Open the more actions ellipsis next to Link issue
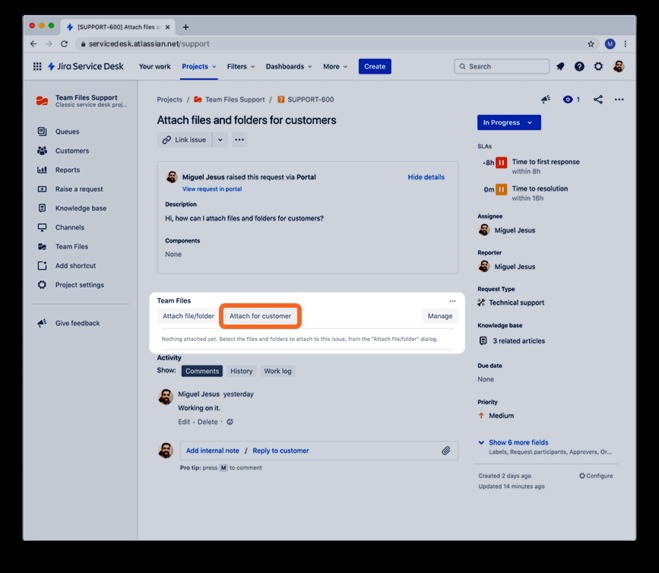 (239, 140)
